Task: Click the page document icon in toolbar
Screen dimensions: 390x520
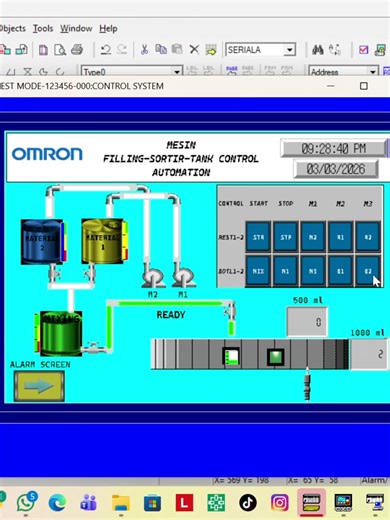Action: point(43,50)
